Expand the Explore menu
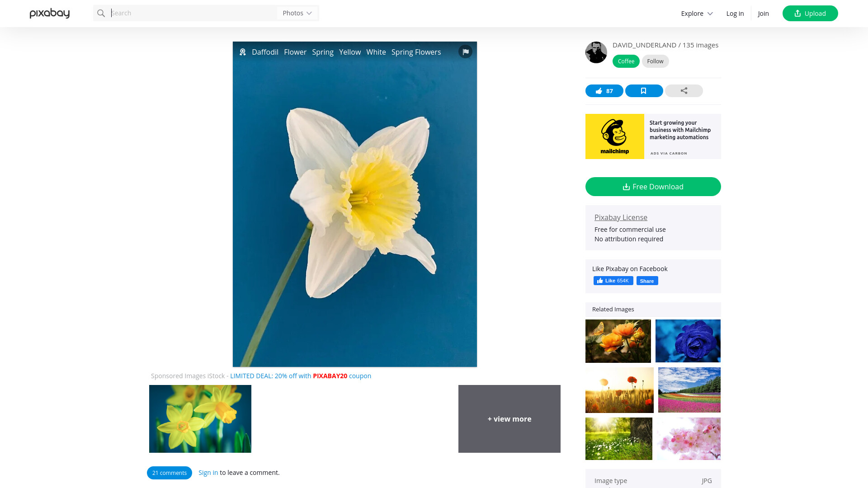868x488 pixels. click(697, 14)
